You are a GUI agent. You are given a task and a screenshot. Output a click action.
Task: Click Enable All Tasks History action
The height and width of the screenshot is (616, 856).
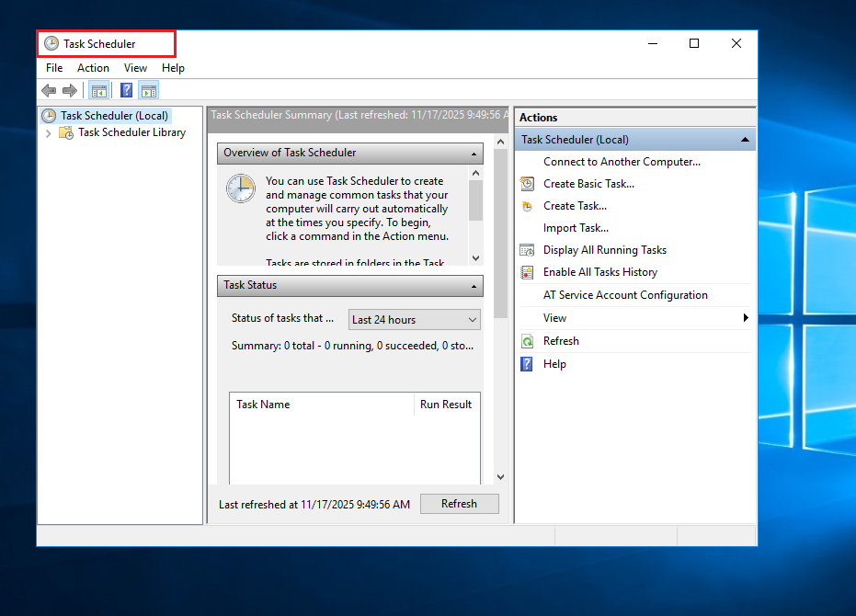[x=600, y=272]
